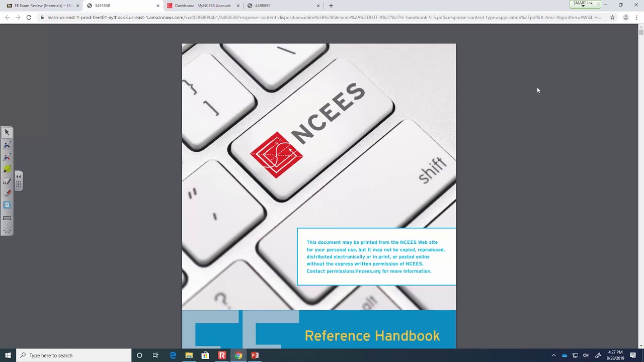This screenshot has height=362, width=644.
Task: Show hidden system tray icons
Action: tap(553, 355)
